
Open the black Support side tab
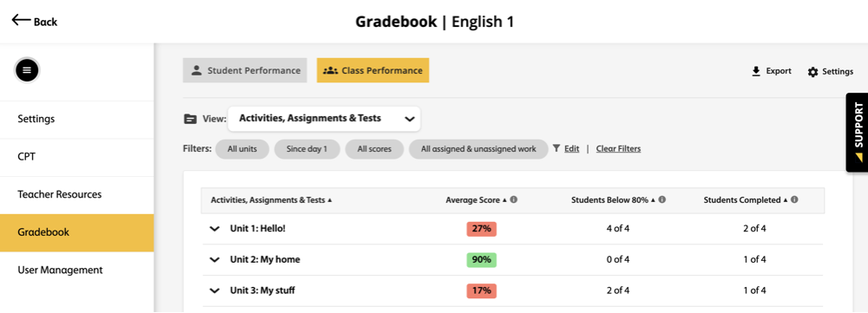click(857, 132)
